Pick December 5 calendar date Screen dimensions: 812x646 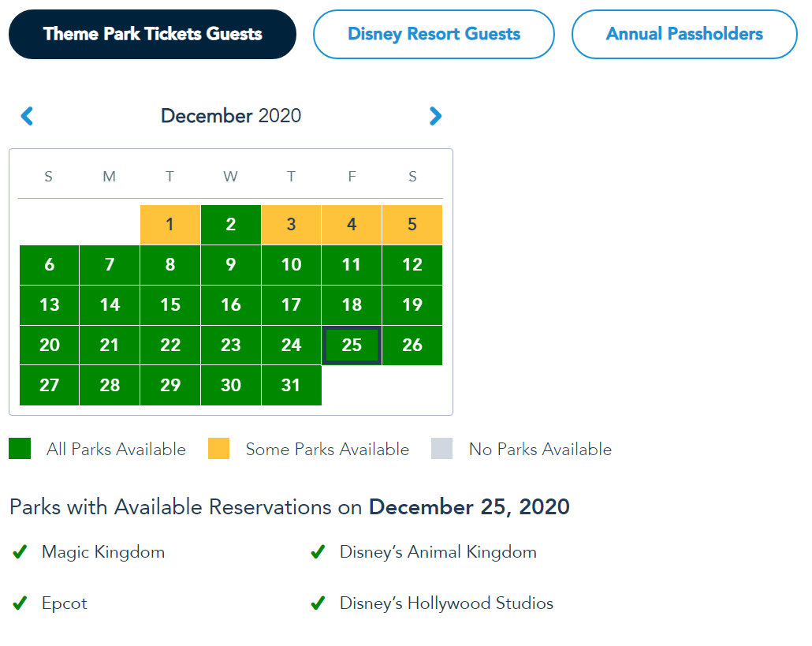click(412, 225)
